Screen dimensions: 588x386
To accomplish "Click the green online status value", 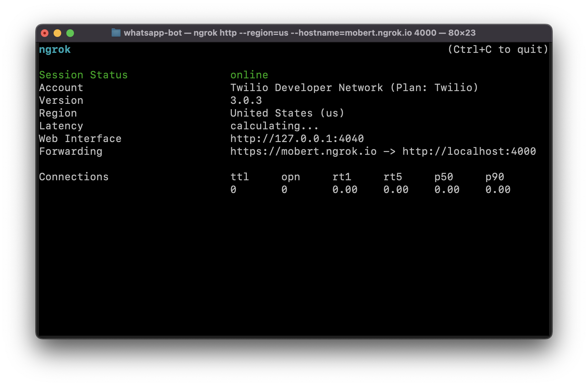I will click(249, 75).
